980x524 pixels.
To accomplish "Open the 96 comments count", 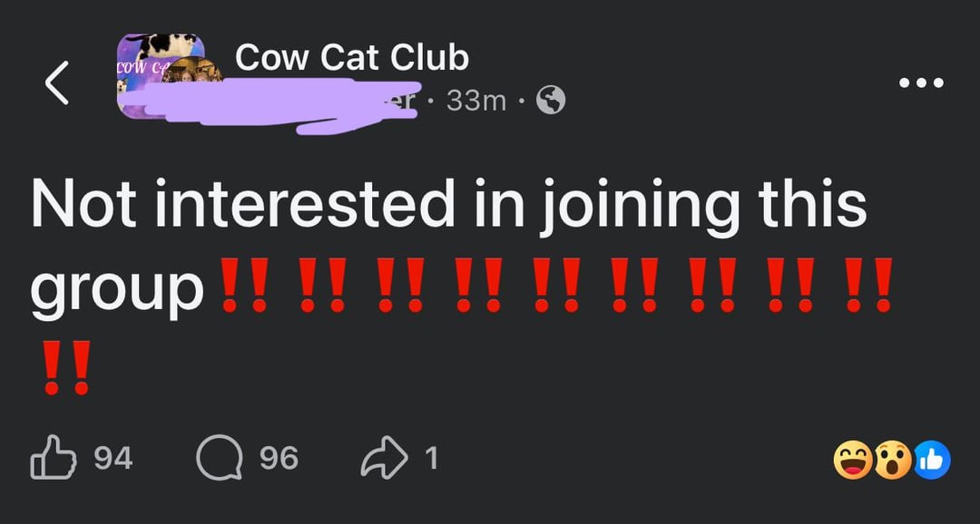I will [x=279, y=459].
